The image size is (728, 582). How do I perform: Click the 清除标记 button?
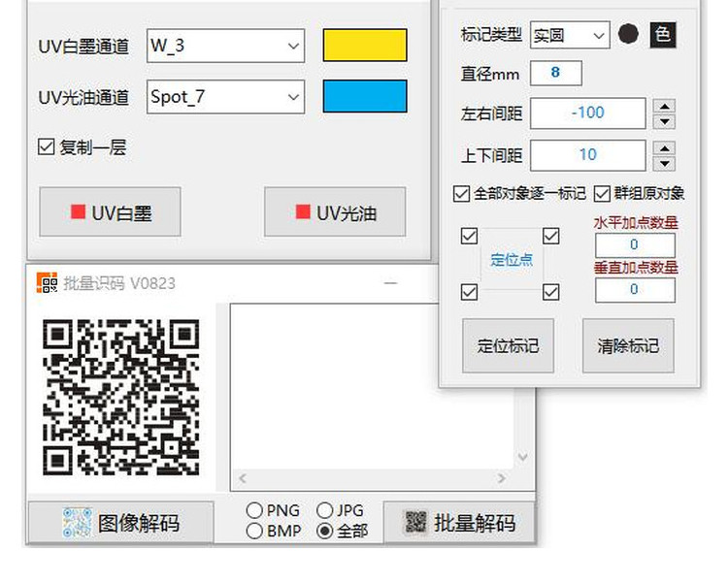[x=628, y=345]
